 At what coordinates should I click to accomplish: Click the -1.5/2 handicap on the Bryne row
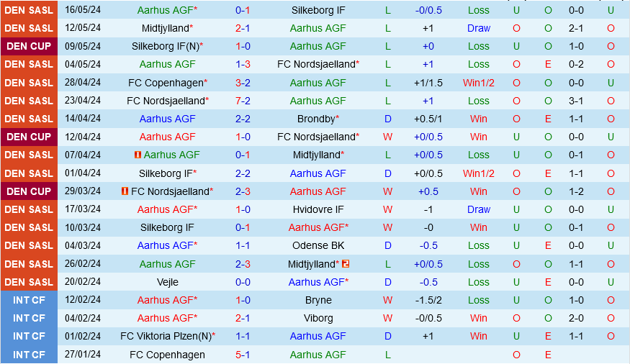428,300
